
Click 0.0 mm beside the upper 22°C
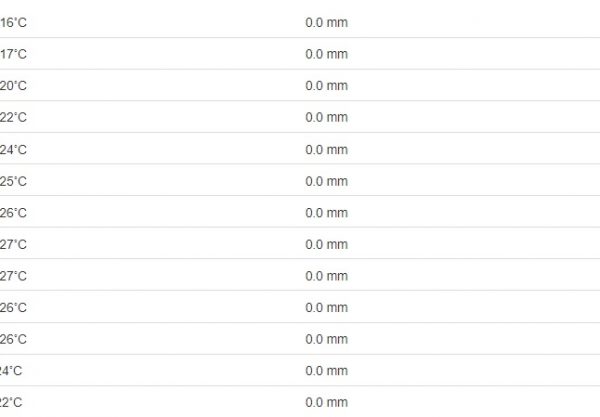click(x=326, y=117)
